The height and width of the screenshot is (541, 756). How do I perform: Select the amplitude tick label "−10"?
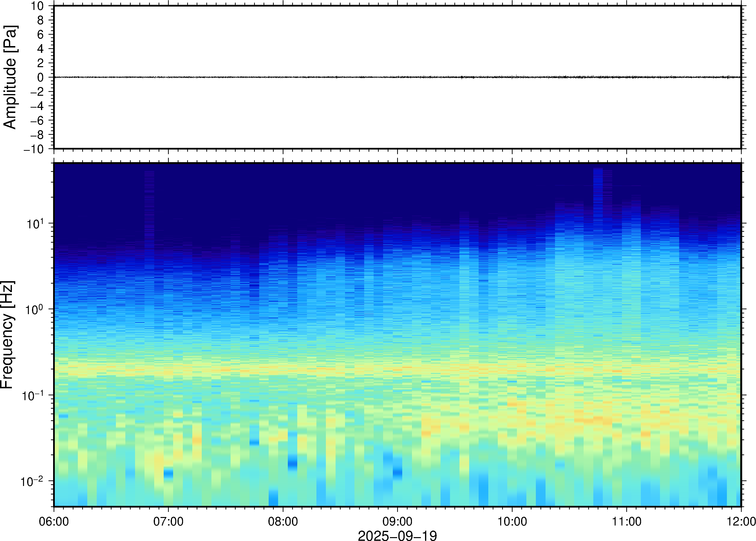[x=34, y=149]
